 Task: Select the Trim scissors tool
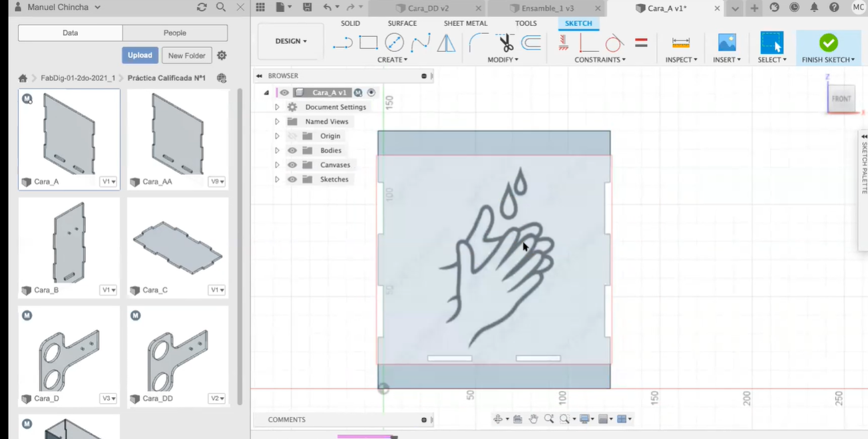pos(504,43)
